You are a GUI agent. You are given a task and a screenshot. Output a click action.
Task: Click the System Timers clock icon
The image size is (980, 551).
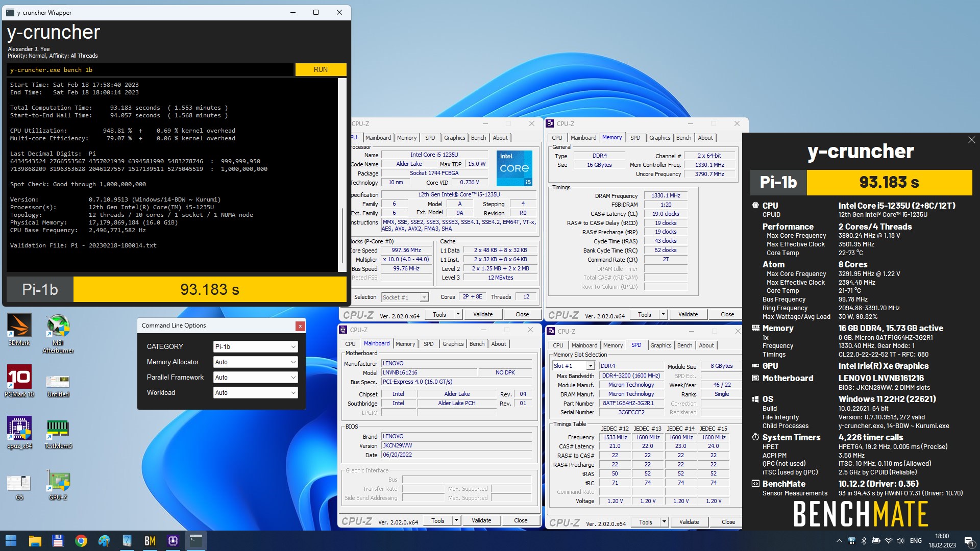[755, 437]
